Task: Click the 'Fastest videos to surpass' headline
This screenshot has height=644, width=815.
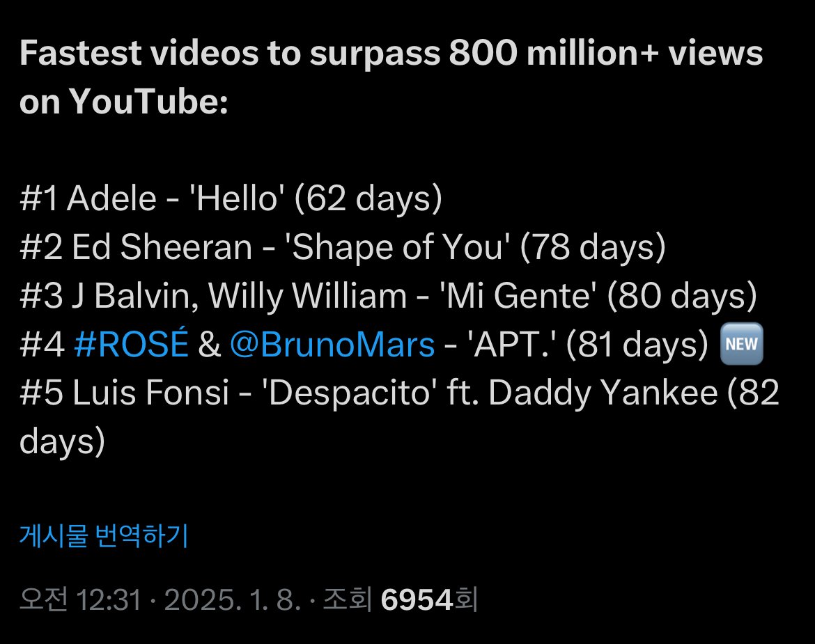Action: click(209, 54)
